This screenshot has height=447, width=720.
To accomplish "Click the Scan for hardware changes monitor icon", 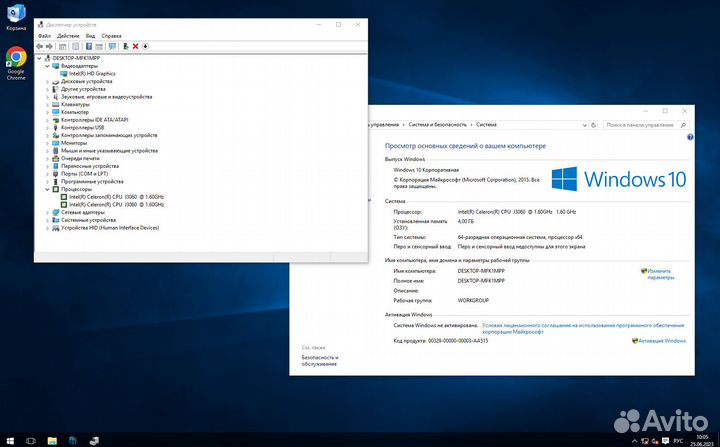I will click(x=112, y=46).
